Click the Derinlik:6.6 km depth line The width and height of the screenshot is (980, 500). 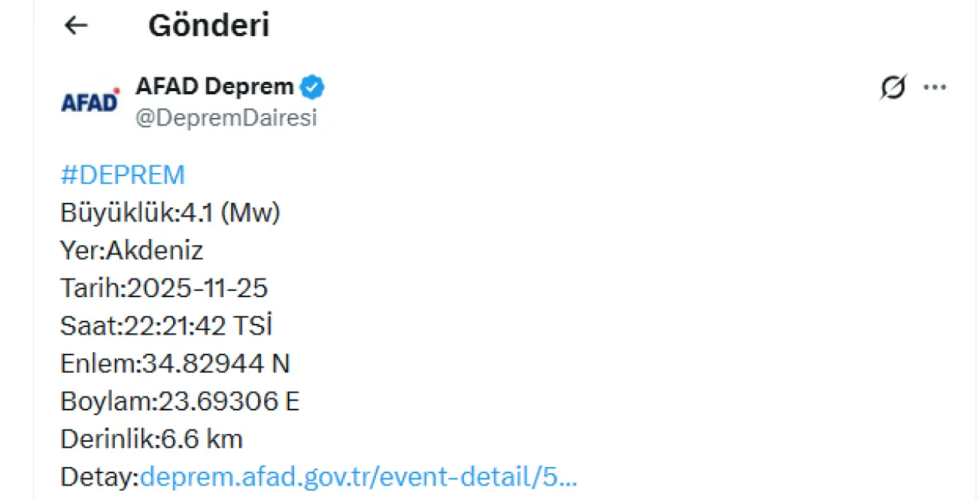click(x=151, y=440)
